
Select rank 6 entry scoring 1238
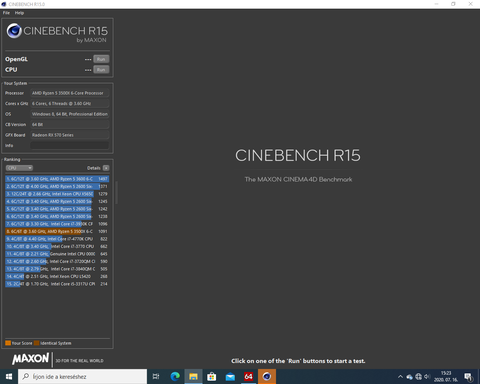57,216
